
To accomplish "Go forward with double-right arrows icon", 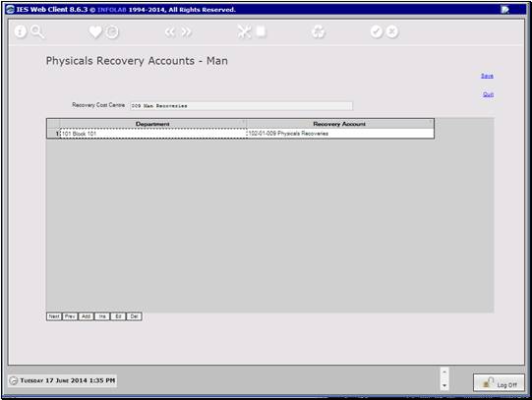I will coord(186,32).
